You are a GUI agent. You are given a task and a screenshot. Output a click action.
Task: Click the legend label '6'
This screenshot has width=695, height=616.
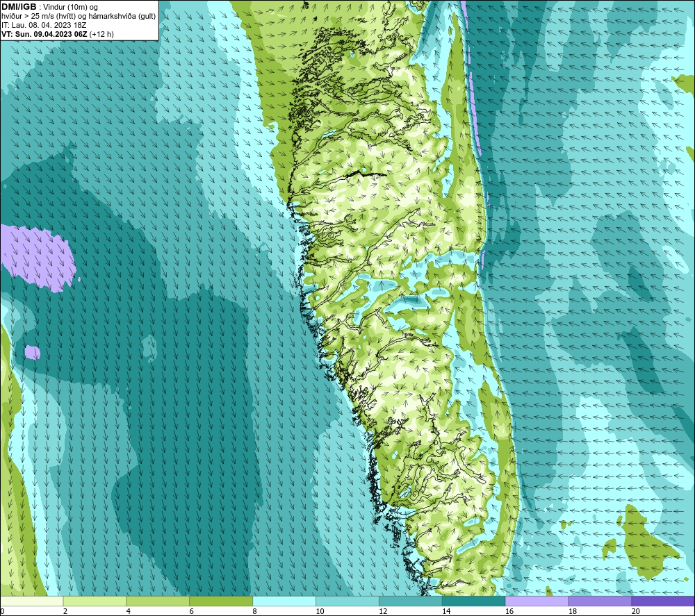(x=192, y=611)
